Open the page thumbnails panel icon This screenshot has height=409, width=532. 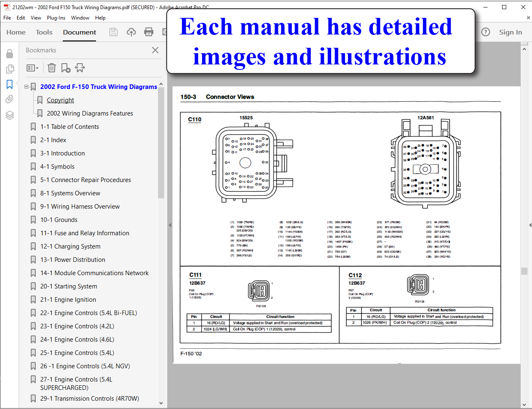(10, 69)
